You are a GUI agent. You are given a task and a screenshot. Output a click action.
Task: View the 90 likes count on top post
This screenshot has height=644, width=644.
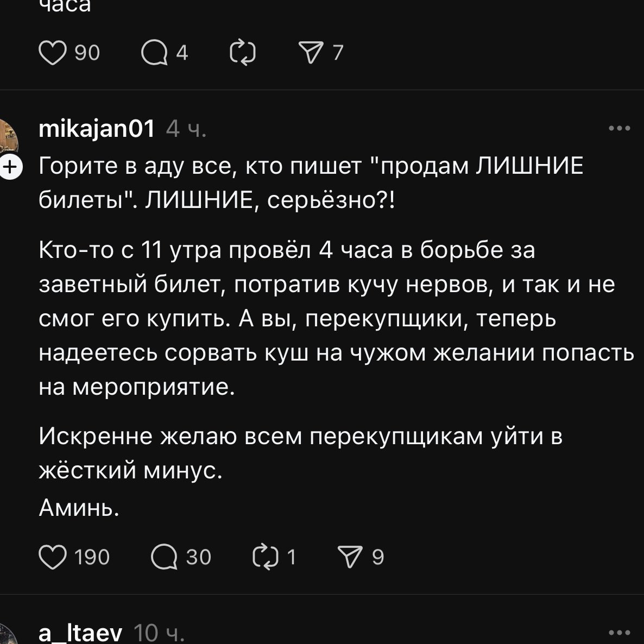[x=87, y=53]
